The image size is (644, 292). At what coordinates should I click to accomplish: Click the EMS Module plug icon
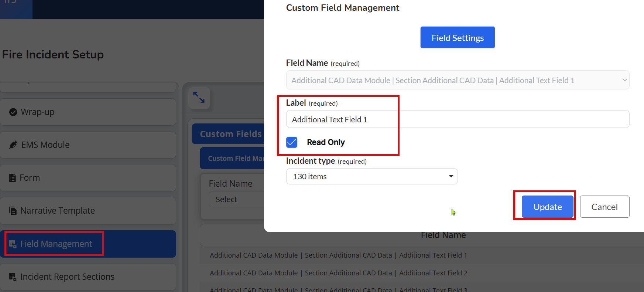point(13,145)
